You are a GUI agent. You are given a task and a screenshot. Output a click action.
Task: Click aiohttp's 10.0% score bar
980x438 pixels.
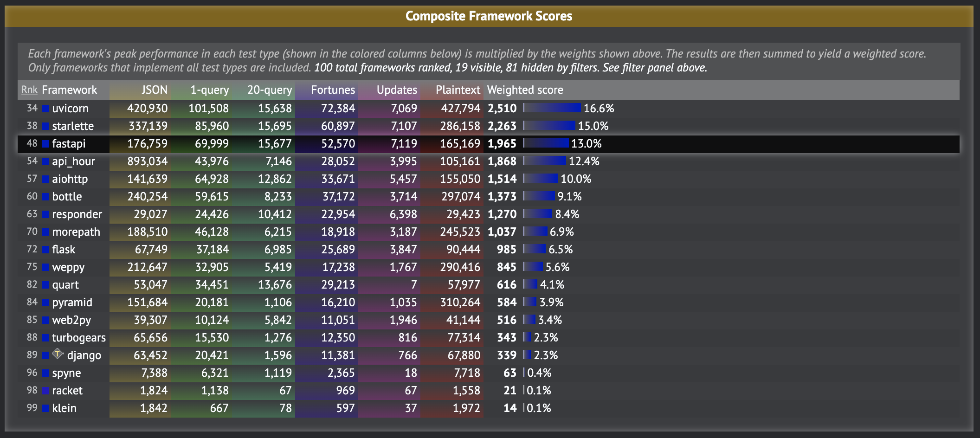(x=541, y=179)
